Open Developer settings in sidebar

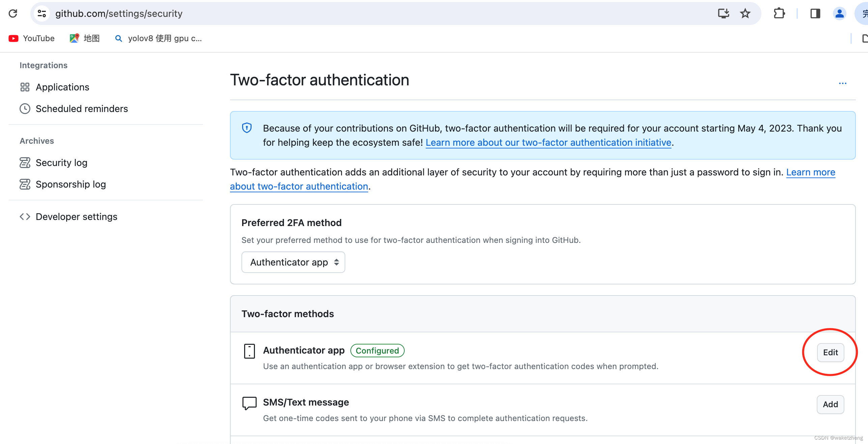click(76, 217)
